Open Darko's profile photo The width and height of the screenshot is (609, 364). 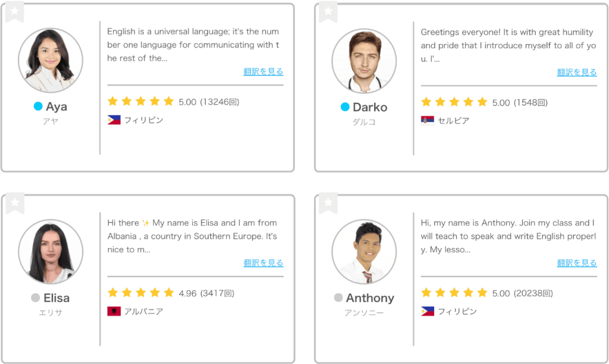(364, 61)
